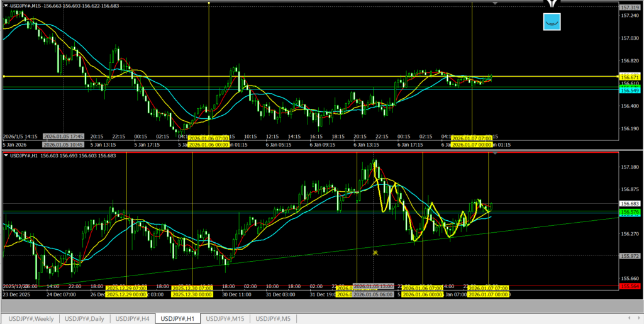Open the USDJPY#,M15 chart title arrow
The image size is (644, 324).
point(6,6)
